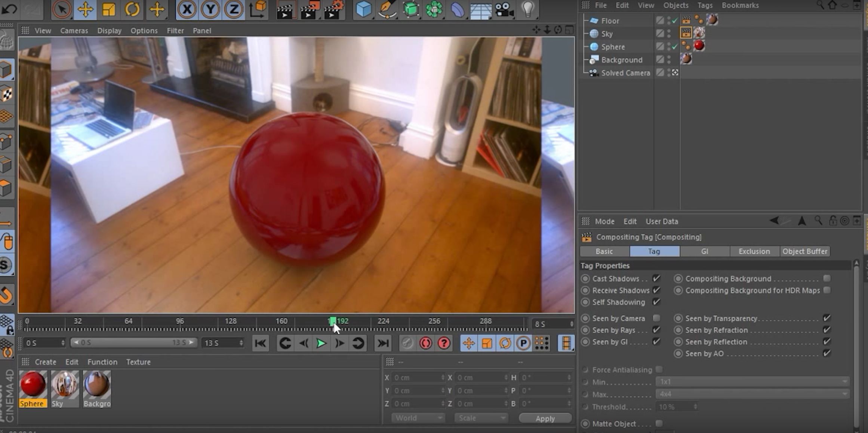Toggle the X-axis lock icon
Image resolution: width=868 pixels, height=433 pixels.
187,9
